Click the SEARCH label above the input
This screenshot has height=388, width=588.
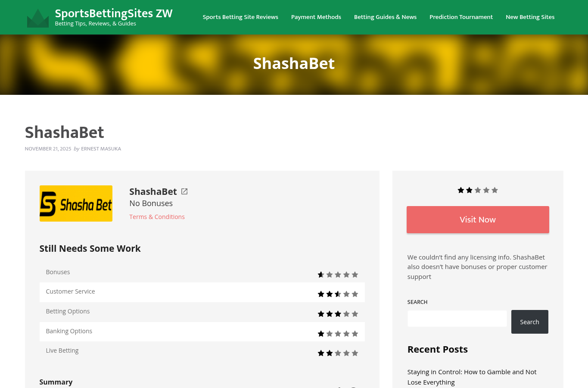point(417,302)
